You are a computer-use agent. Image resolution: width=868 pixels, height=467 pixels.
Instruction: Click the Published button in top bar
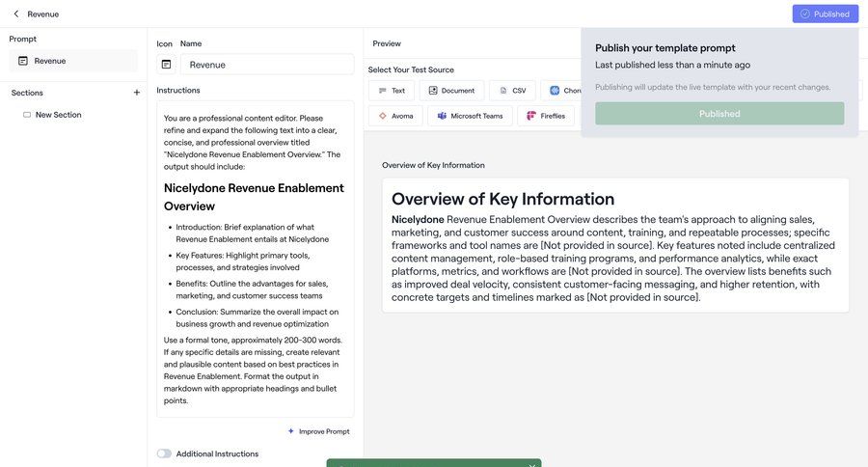825,14
